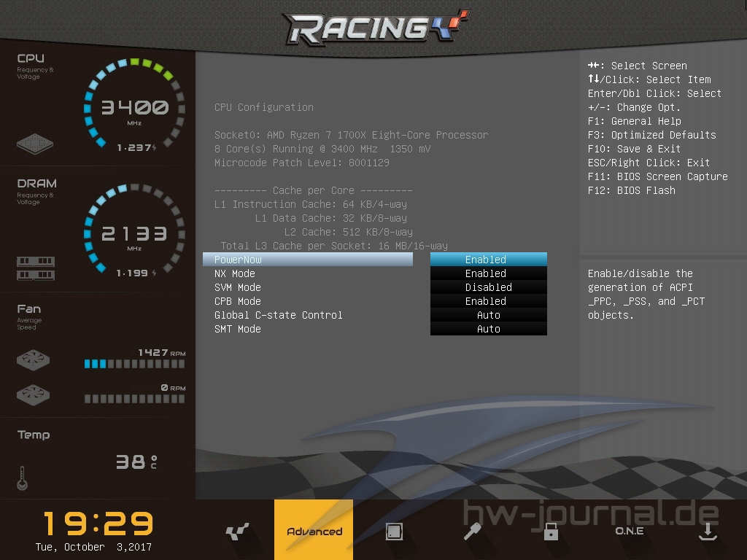Select the PowerNow setting label row

(x=307, y=260)
